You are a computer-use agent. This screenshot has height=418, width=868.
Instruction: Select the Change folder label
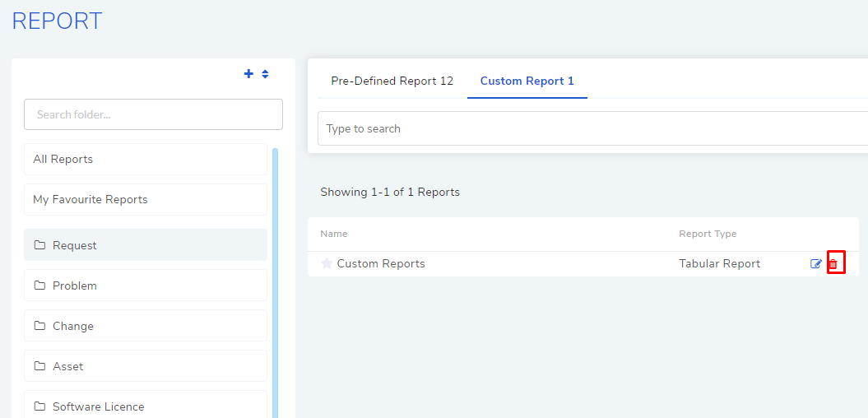(73, 326)
